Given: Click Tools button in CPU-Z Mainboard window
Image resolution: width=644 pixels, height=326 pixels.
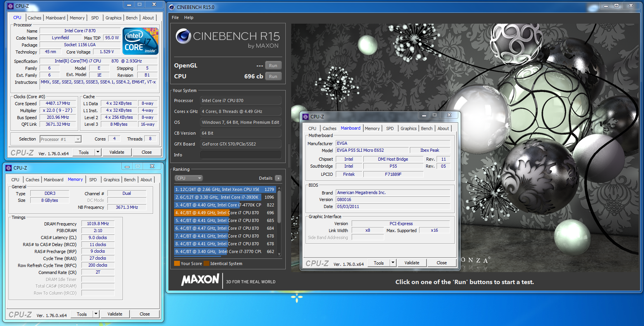Looking at the screenshot, I should 379,263.
